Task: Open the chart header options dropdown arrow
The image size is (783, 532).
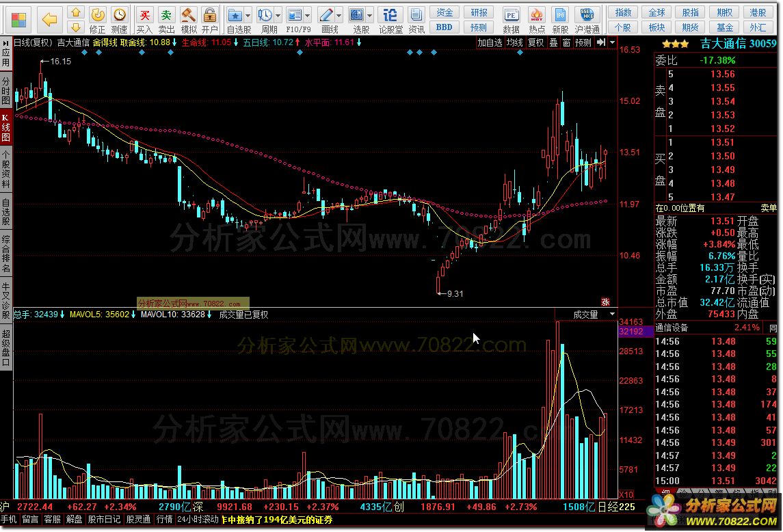Action: tap(612, 42)
